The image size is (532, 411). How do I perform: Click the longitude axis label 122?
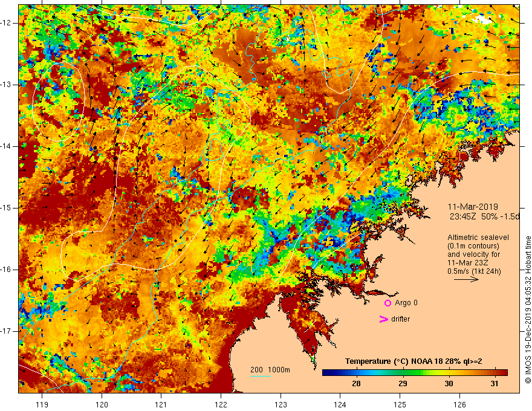point(221,404)
